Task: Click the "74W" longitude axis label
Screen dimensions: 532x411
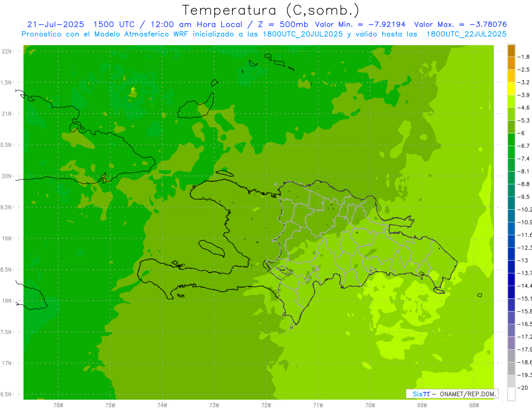Action: pyautogui.click(x=162, y=405)
